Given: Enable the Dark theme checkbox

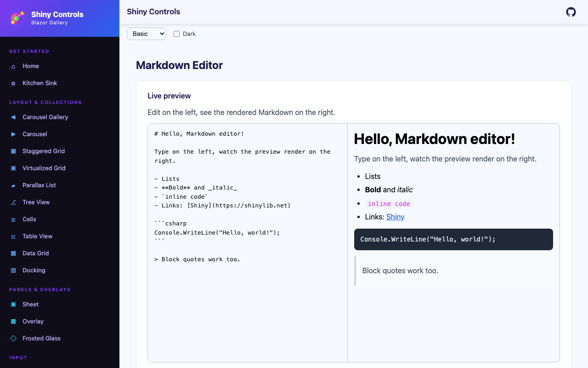Looking at the screenshot, I should pos(176,34).
